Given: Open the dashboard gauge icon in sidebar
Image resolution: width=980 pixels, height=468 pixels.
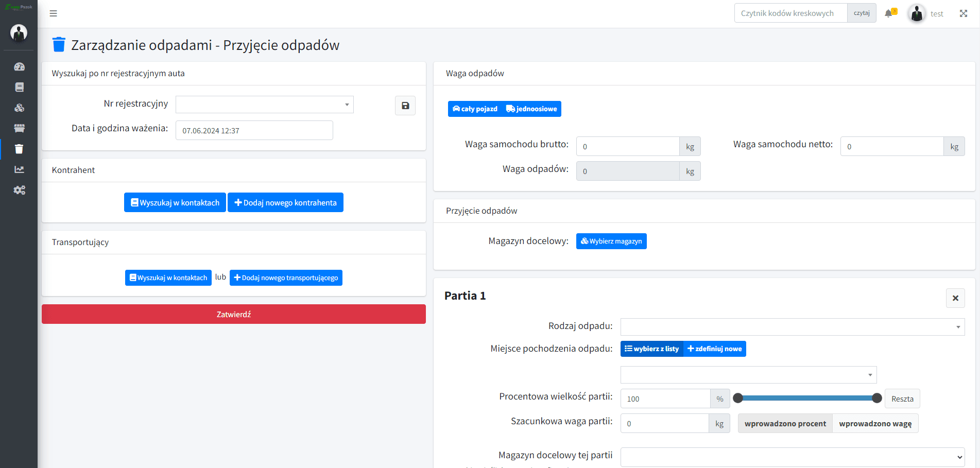Looking at the screenshot, I should point(19,66).
